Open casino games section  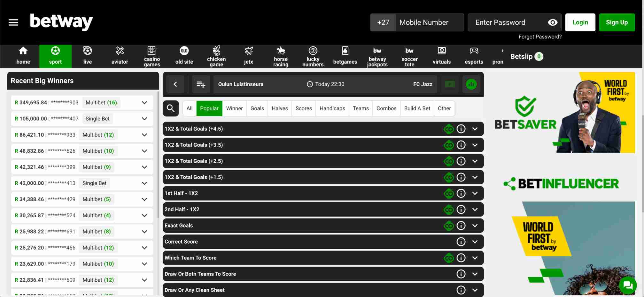coord(152,56)
